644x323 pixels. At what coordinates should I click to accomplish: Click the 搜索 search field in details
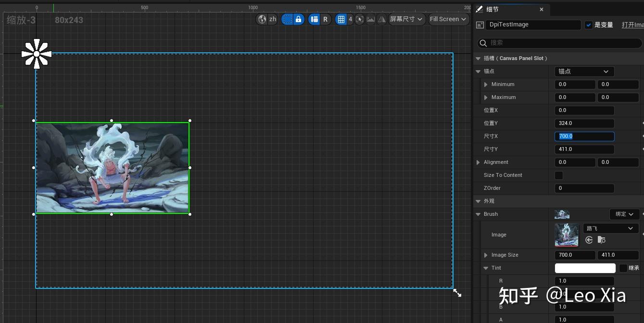pyautogui.click(x=560, y=43)
